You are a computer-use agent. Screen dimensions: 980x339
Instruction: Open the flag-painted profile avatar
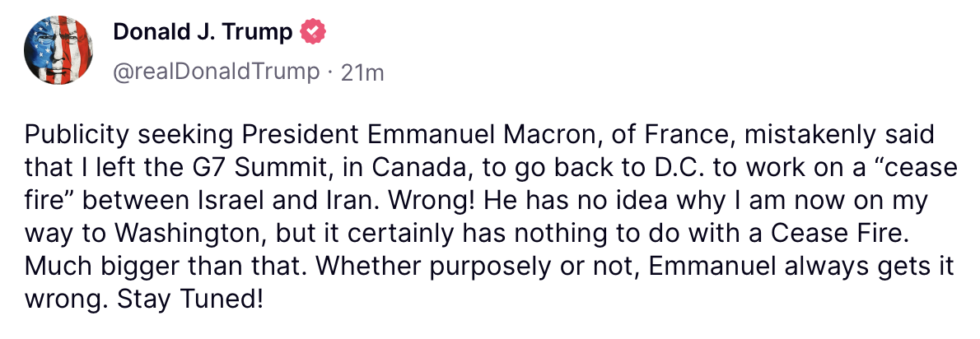click(58, 50)
